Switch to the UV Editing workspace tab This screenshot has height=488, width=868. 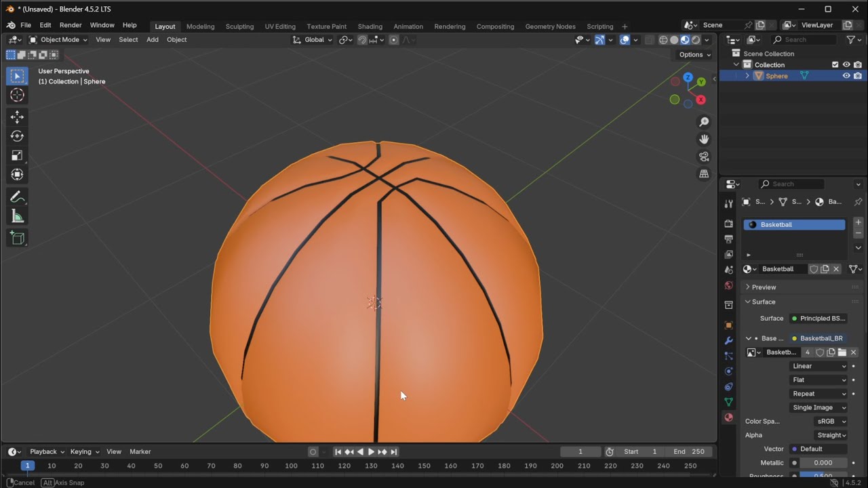(280, 26)
